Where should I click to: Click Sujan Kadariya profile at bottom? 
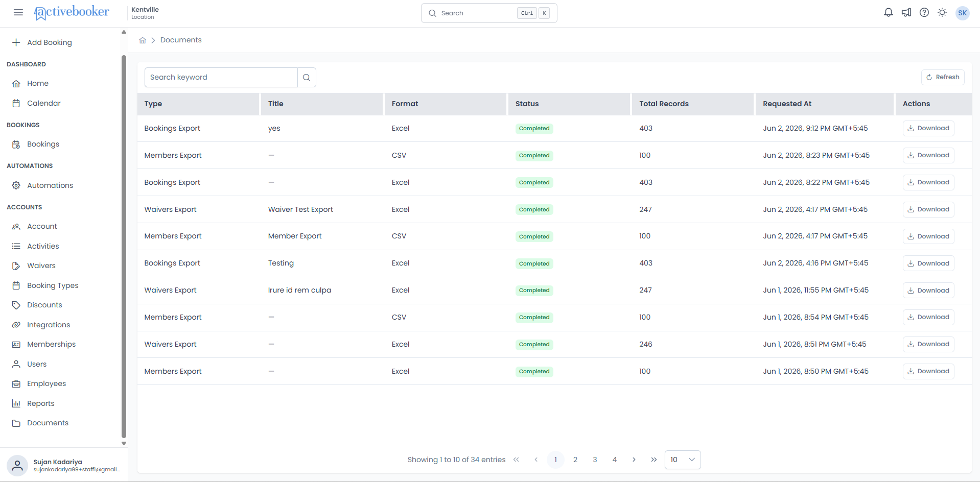point(64,465)
